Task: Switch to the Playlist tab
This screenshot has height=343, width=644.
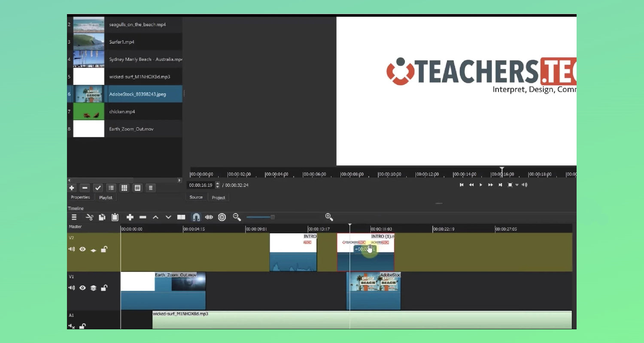Action: pos(106,198)
